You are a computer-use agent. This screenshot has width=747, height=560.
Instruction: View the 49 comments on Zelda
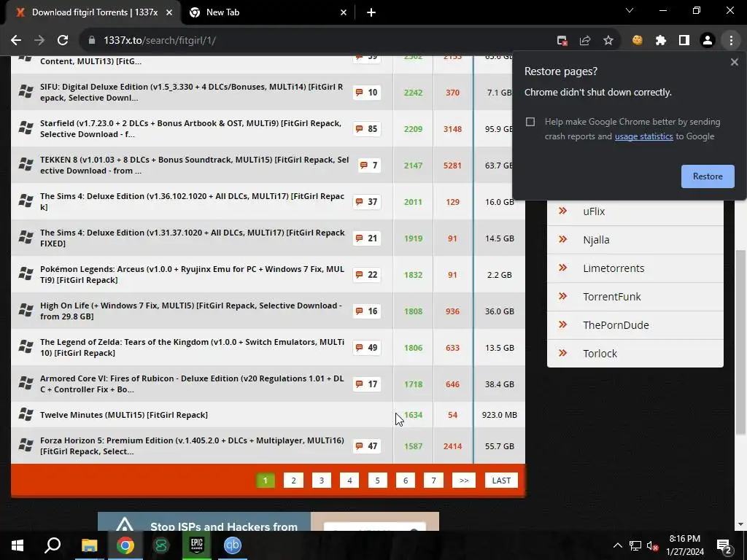366,348
